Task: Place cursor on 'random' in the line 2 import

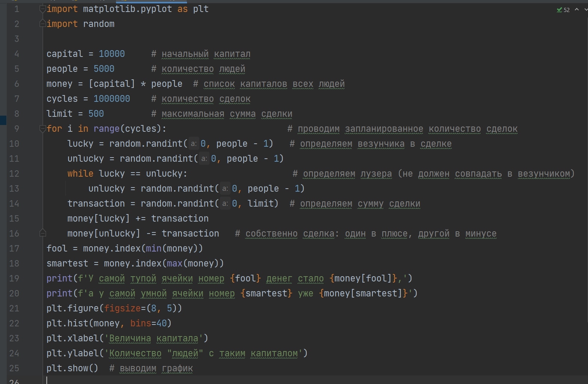Action: pos(99,24)
